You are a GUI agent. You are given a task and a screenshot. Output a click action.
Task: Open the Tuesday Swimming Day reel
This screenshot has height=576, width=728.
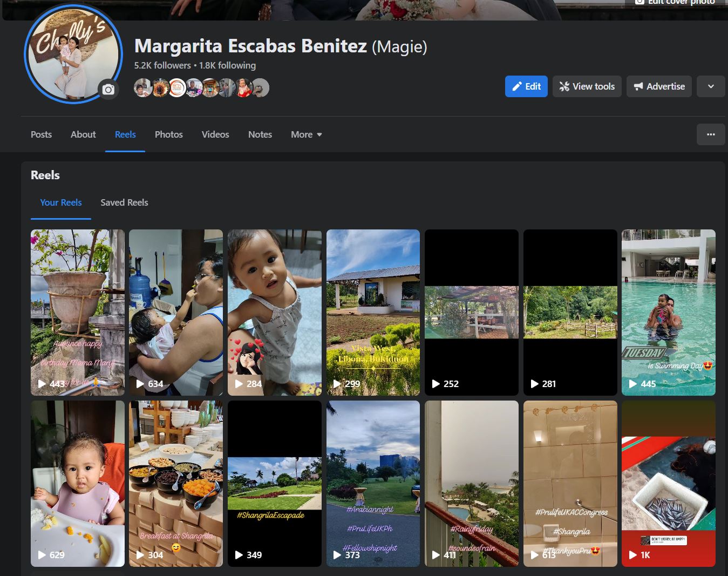tap(669, 313)
